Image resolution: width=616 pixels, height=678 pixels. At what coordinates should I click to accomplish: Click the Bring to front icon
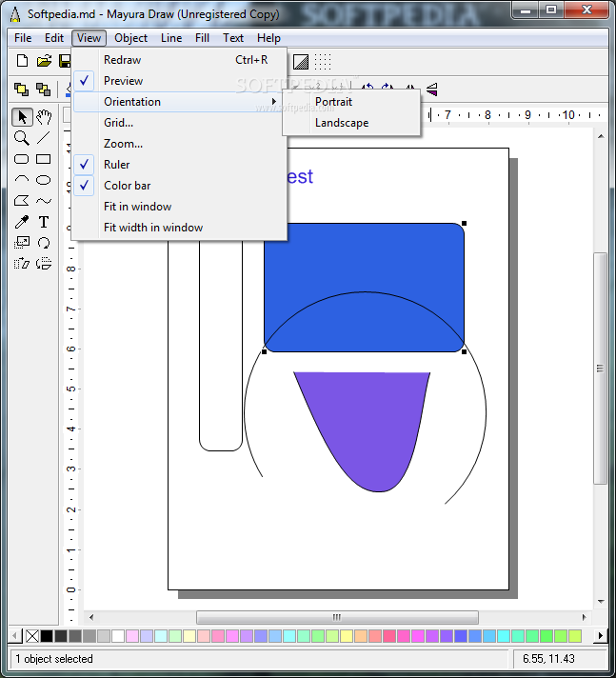pos(22,90)
